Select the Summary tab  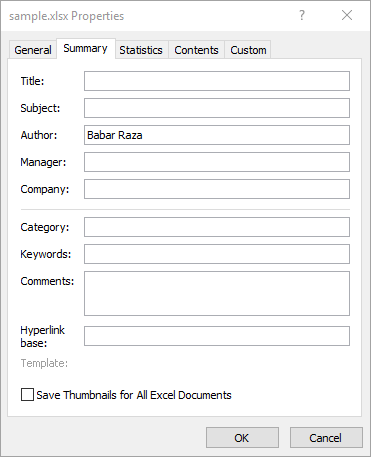pyautogui.click(x=86, y=49)
